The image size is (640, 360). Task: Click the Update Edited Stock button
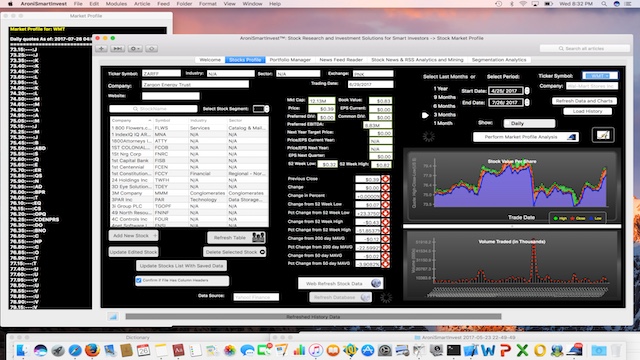(x=133, y=252)
